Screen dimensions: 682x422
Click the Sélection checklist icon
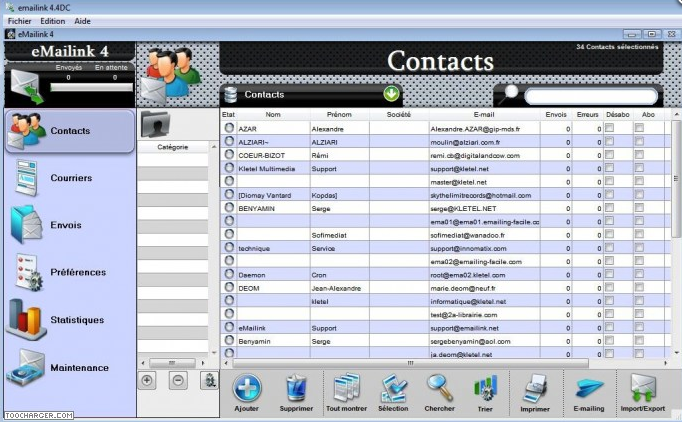393,388
